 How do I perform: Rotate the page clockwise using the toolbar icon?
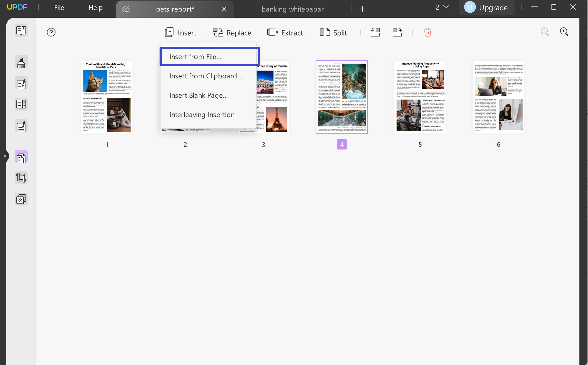(x=397, y=32)
